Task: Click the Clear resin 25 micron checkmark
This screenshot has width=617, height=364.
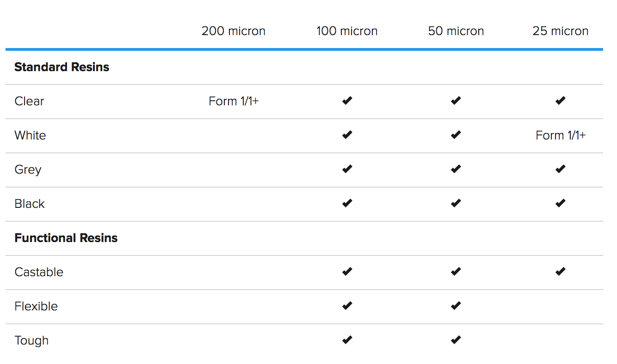Action: click(x=561, y=101)
